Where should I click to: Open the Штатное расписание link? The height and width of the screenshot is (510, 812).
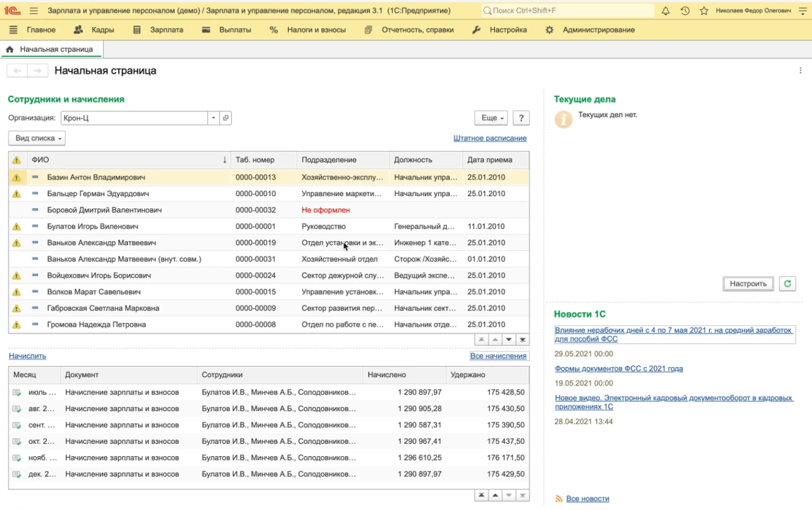click(x=490, y=138)
